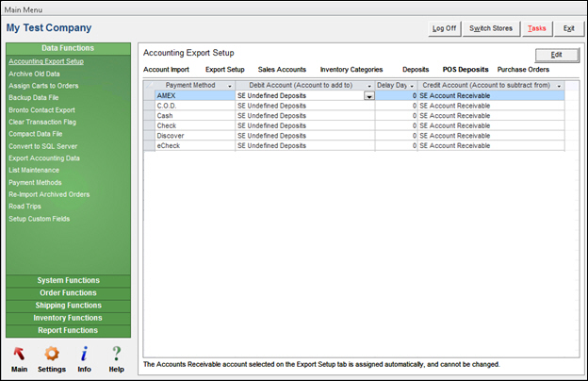Click the row selector beside AMEX
This screenshot has width=588, height=381.
pyautogui.click(x=149, y=95)
